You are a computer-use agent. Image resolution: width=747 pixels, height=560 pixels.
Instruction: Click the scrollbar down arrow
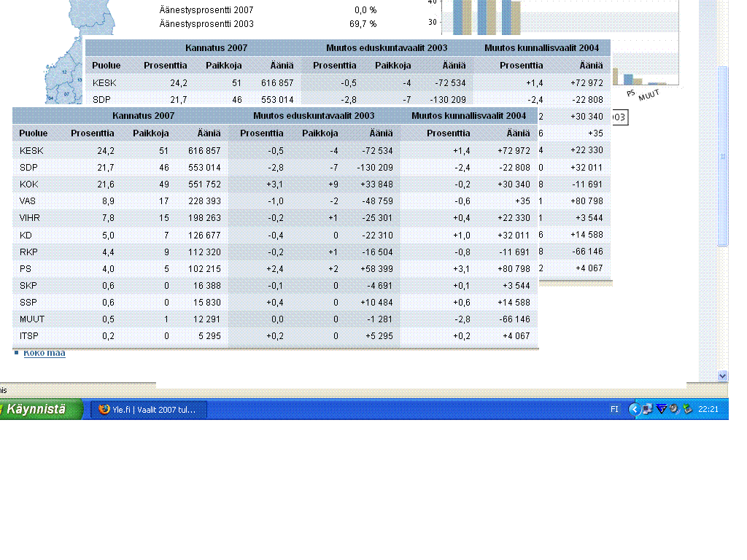pos(723,376)
